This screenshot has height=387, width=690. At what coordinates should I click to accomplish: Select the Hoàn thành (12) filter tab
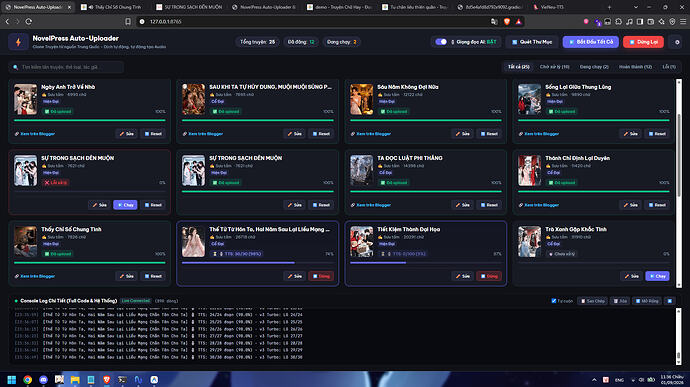click(x=635, y=67)
